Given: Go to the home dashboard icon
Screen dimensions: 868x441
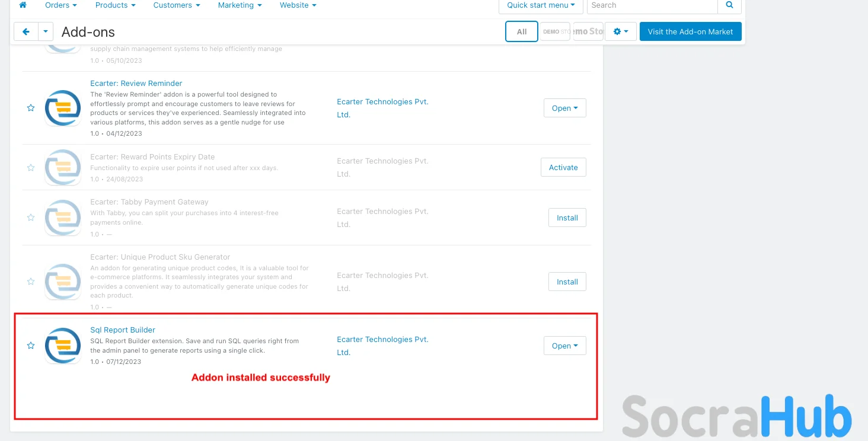Looking at the screenshot, I should point(23,5).
